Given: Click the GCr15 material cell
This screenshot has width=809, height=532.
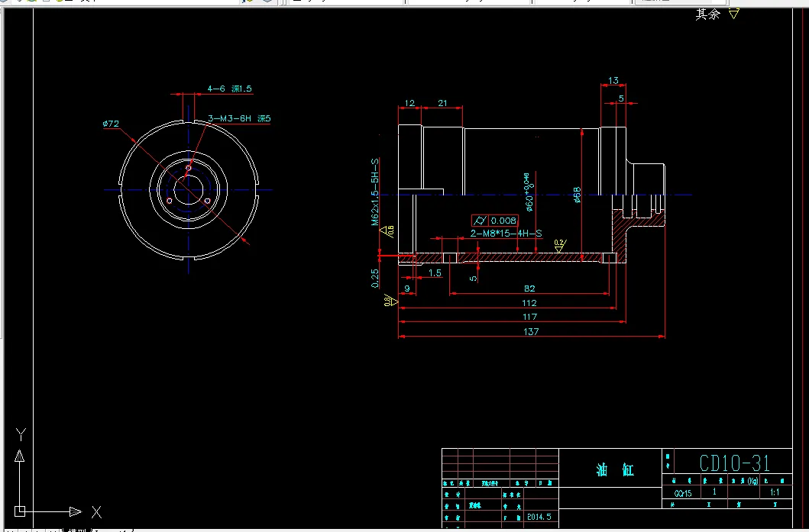Looking at the screenshot, I should point(683,493).
